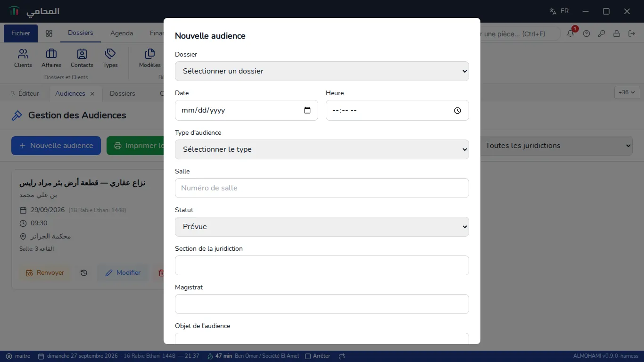This screenshot has width=644, height=362.
Task: Click the sync arrows icon in status bar
Action: point(342,356)
